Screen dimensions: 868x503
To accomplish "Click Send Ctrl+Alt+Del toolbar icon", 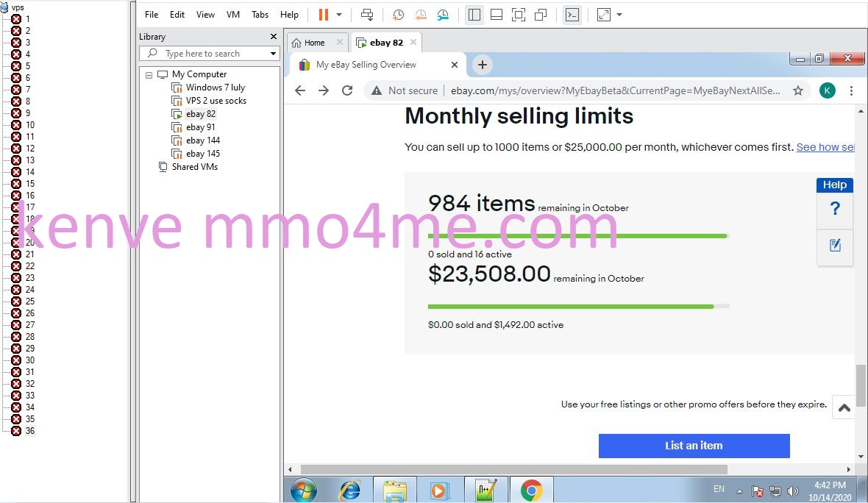I will click(366, 15).
